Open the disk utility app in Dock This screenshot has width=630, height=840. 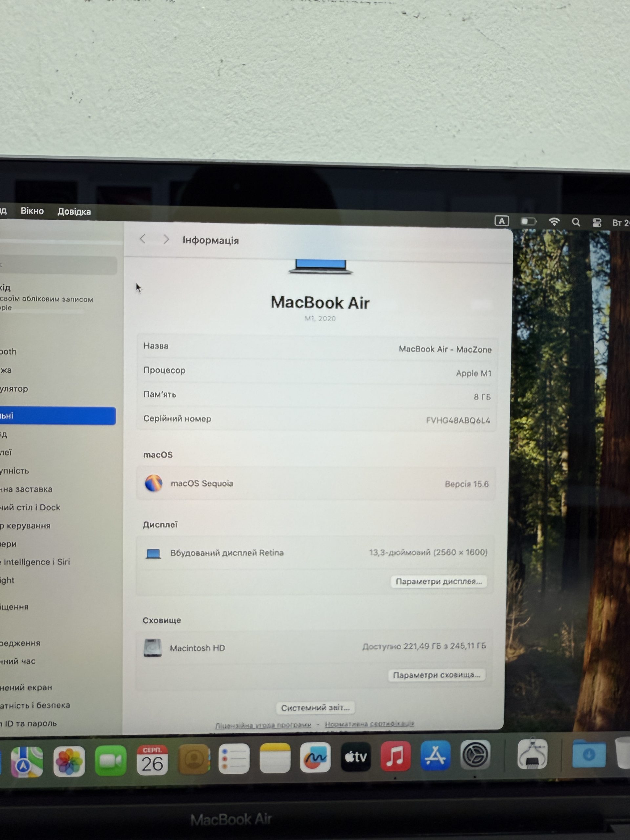click(533, 754)
